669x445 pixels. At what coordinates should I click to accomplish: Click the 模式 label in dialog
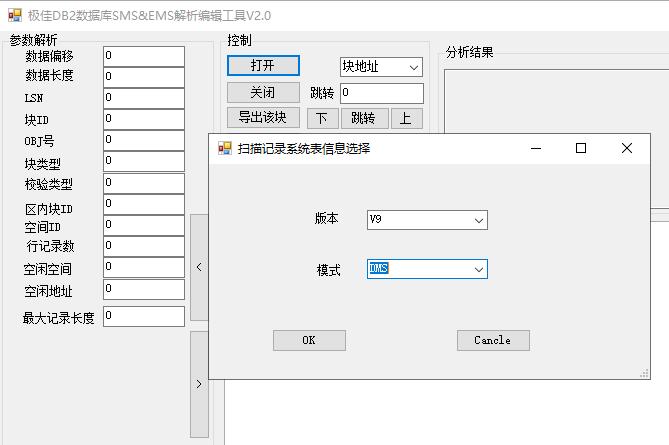coord(328,270)
